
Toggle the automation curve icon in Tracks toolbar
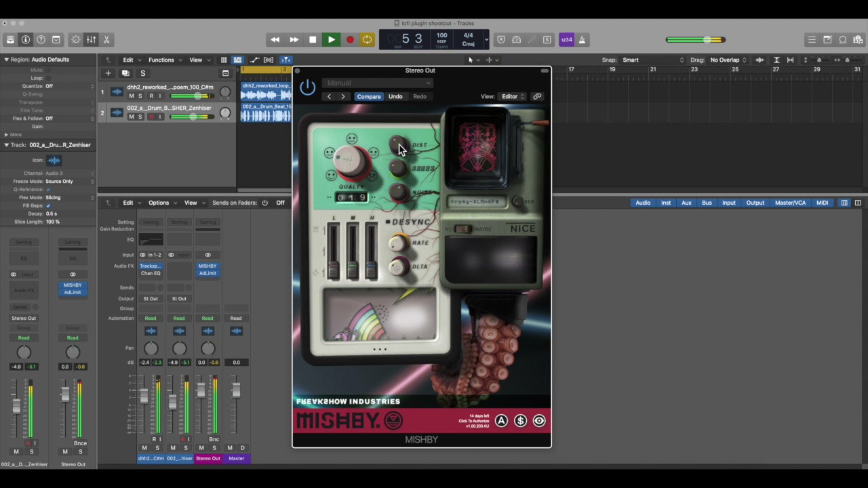point(254,60)
